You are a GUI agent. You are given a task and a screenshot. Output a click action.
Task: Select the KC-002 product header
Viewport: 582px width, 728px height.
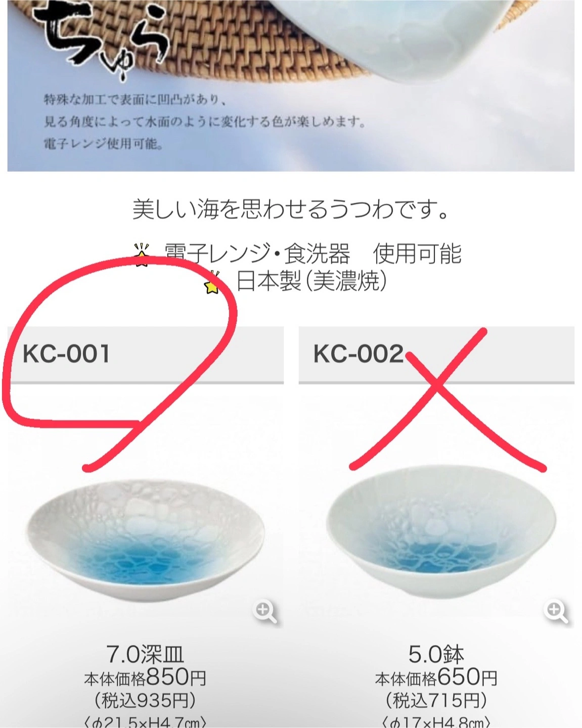[436, 355]
